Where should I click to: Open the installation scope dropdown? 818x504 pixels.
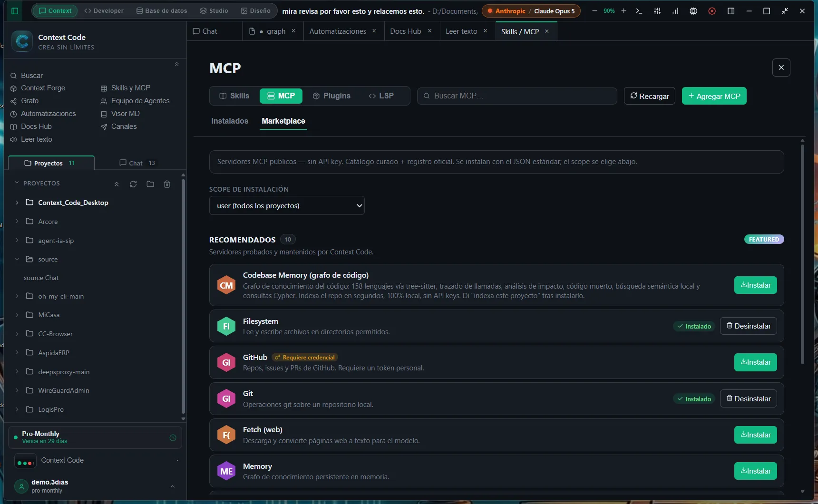287,205
